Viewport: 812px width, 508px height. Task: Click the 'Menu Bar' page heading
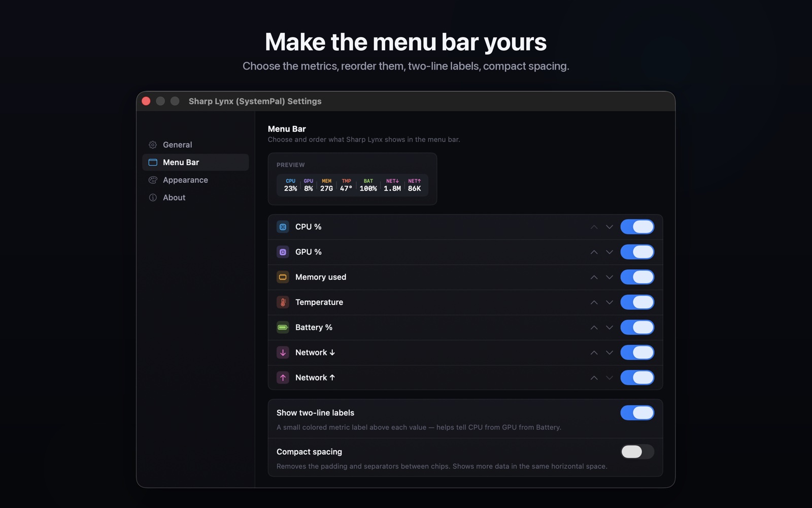click(x=287, y=129)
